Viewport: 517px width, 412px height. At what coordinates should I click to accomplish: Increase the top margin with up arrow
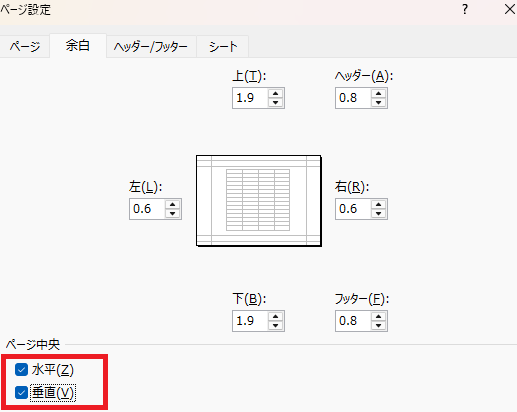pos(275,94)
